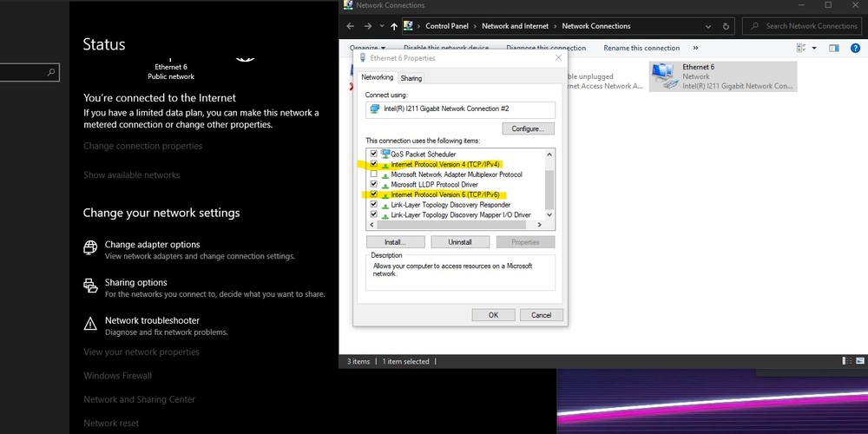The image size is (868, 434).
Task: Click the QoS Packet Scheduler item icon
Action: (x=385, y=154)
